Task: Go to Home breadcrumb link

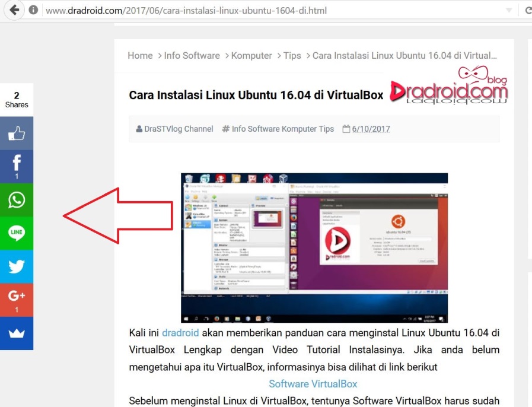Action: coord(140,55)
